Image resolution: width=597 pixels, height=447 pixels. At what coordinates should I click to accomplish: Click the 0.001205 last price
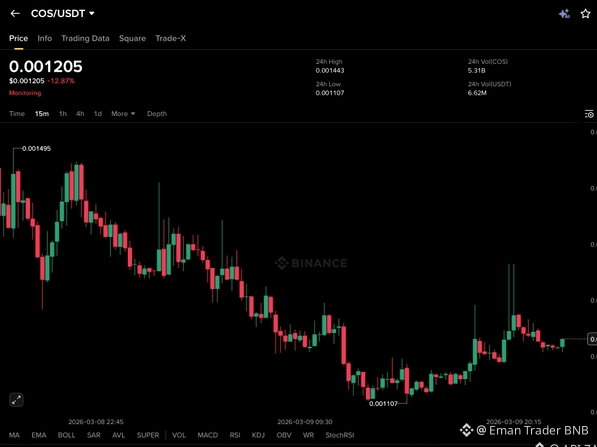(46, 67)
